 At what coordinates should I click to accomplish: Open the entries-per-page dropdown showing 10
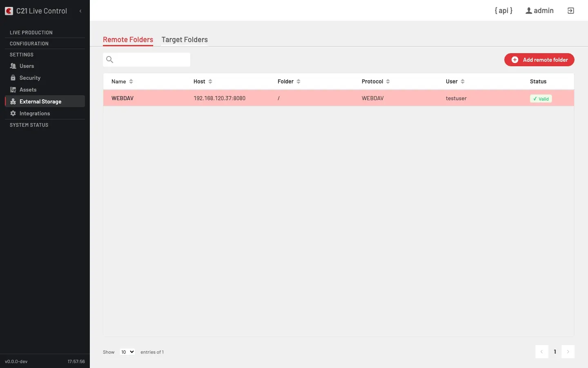coord(127,352)
